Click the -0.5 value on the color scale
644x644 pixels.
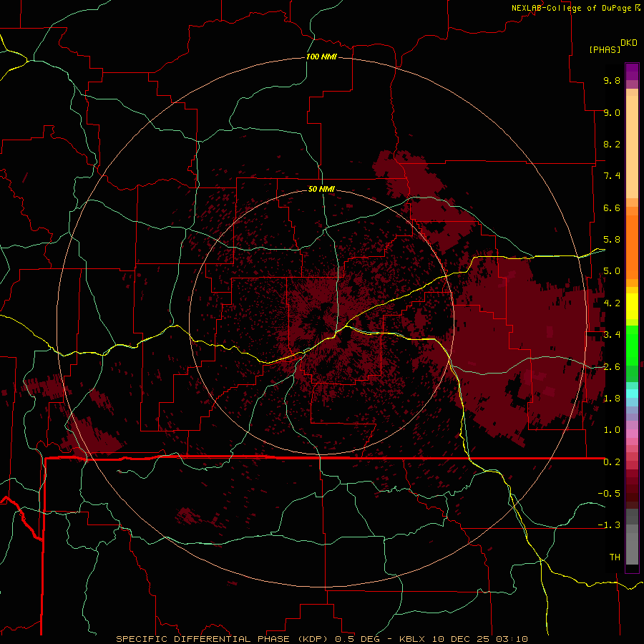click(x=609, y=494)
